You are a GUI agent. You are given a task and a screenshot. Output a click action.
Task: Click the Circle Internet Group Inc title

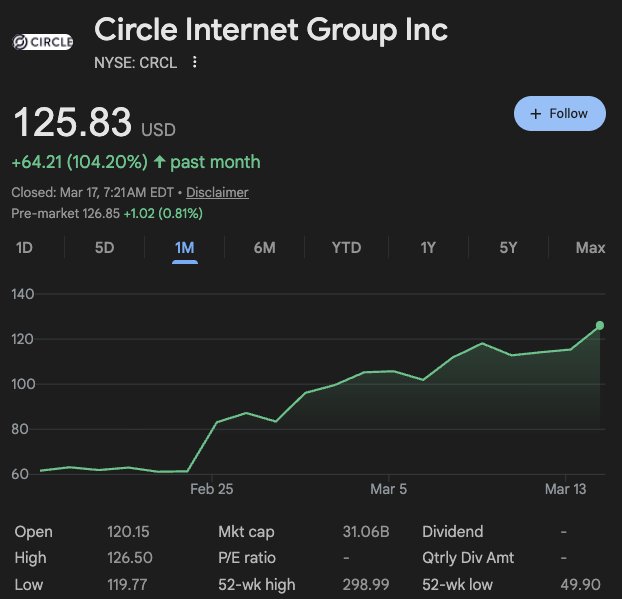270,30
